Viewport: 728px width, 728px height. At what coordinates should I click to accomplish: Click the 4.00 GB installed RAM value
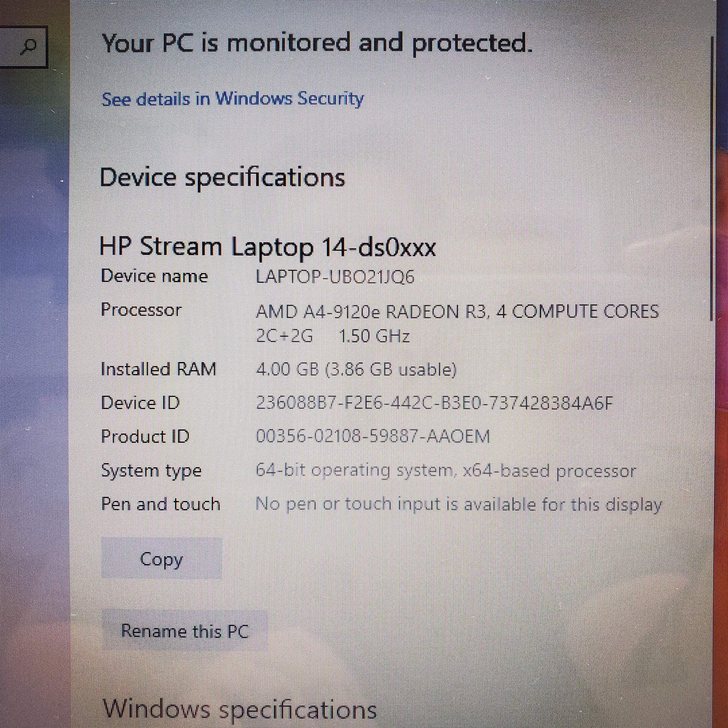(x=356, y=369)
